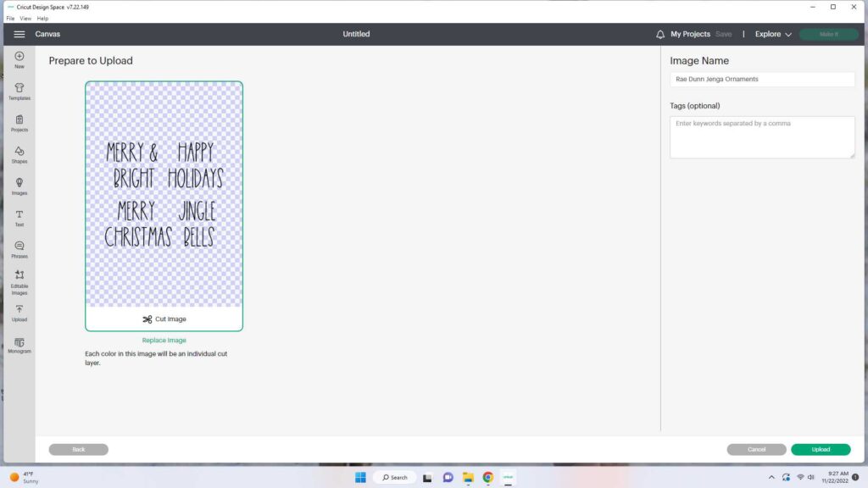Expand the Explore machine dropdown
Image resolution: width=868 pixels, height=488 pixels.
pyautogui.click(x=773, y=34)
